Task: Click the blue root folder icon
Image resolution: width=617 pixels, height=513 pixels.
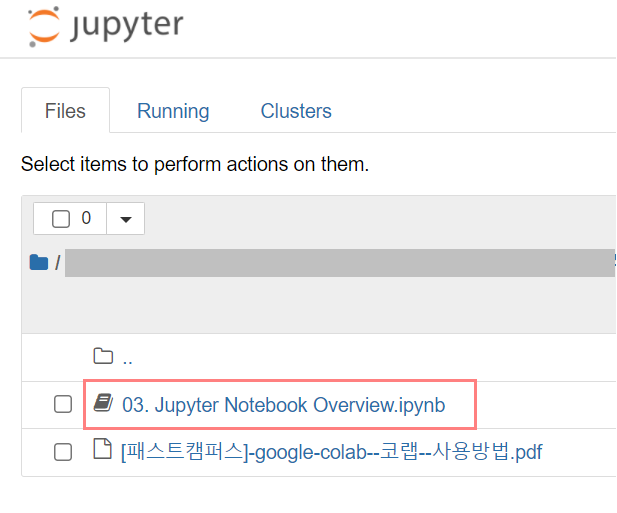Action: (39, 262)
